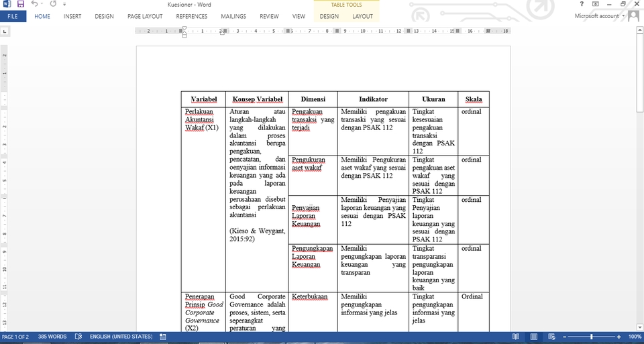Click ENGLISH (UNITED STATES) language indicator

pos(121,337)
